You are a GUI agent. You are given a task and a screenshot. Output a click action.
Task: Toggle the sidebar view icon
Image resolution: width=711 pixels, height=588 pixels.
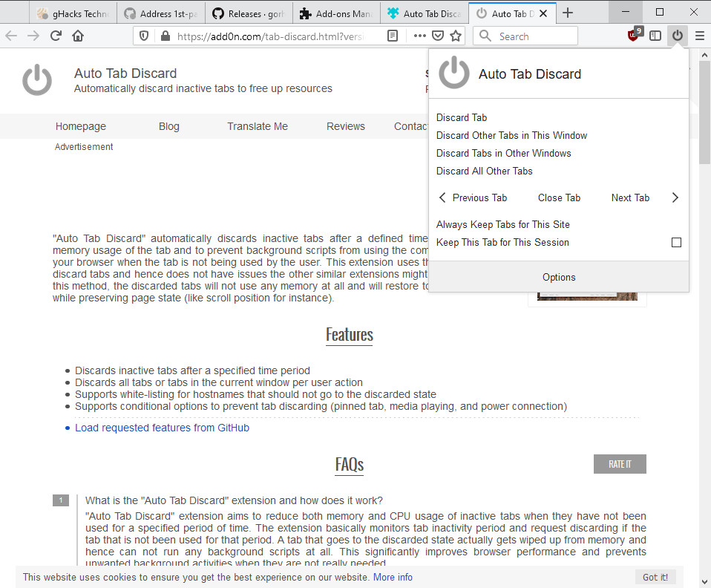coord(655,36)
